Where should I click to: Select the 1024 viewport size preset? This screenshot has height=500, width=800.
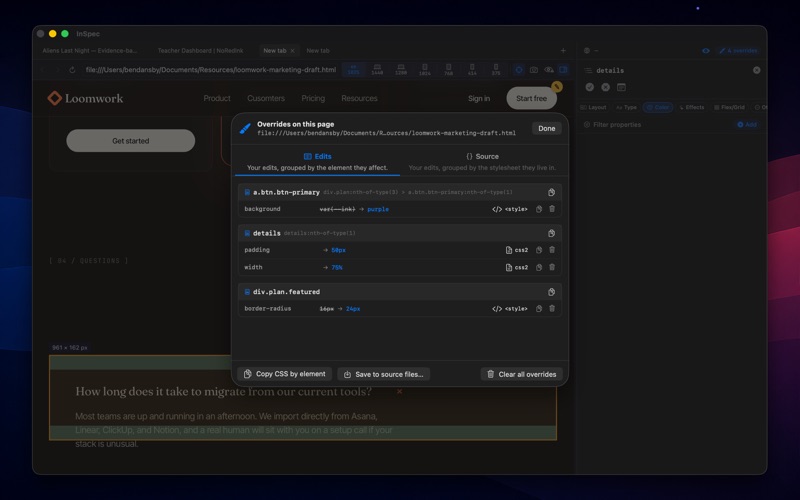point(424,70)
